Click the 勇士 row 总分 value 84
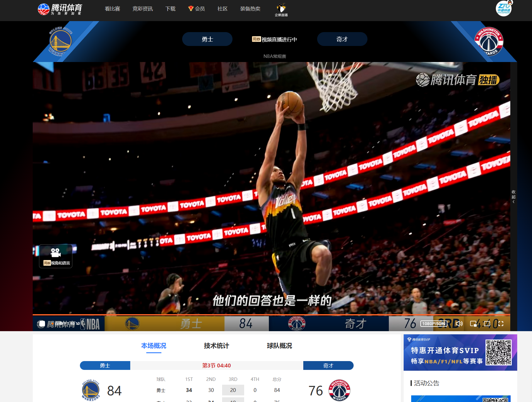This screenshot has height=402, width=532. click(277, 390)
